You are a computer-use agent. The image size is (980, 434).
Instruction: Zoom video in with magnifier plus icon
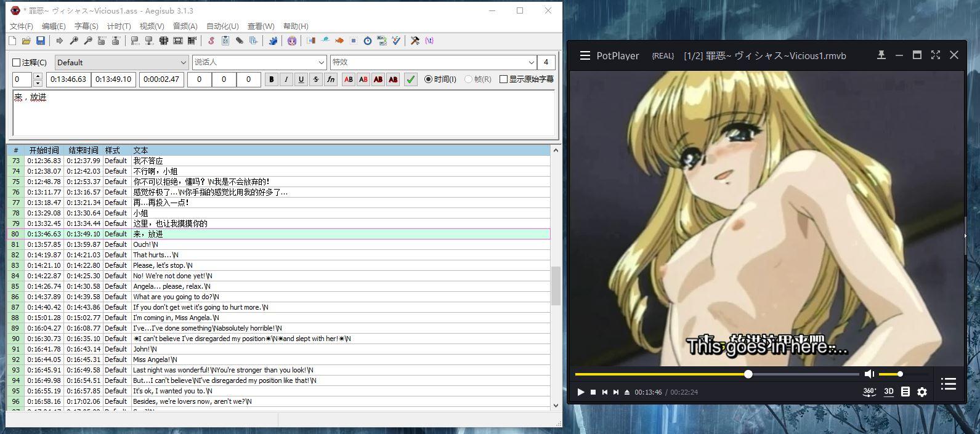74,41
